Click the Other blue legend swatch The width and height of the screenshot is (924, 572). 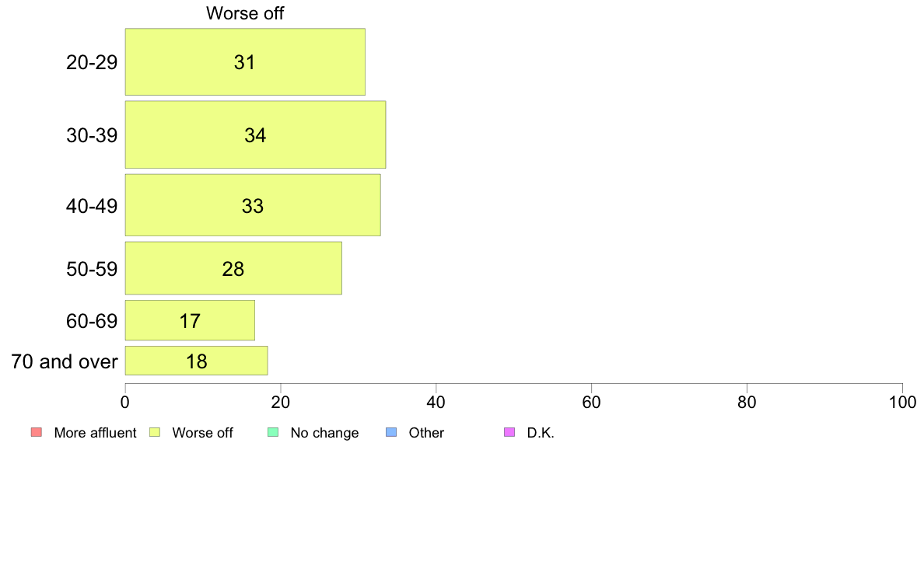391,432
